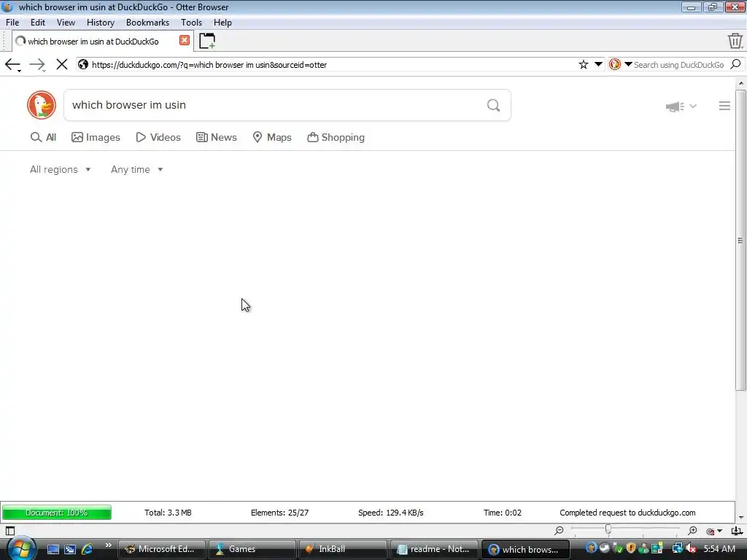The image size is (747, 560).
Task: Close the DuckDuckGo tab
Action: [185, 41]
